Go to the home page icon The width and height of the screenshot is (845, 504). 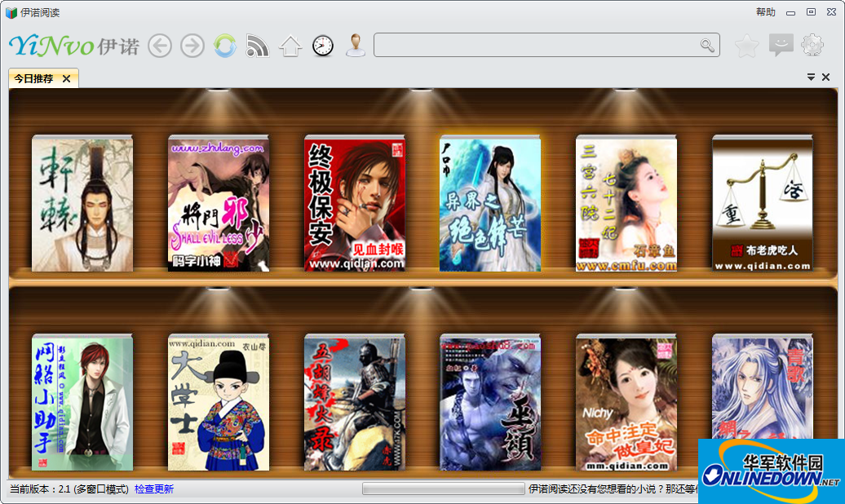pos(290,46)
